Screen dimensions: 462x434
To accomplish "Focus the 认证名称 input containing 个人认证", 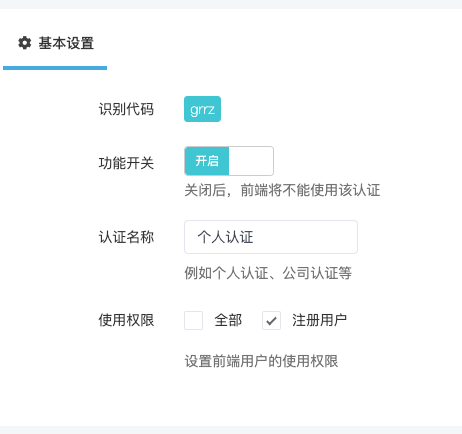I will tap(271, 237).
